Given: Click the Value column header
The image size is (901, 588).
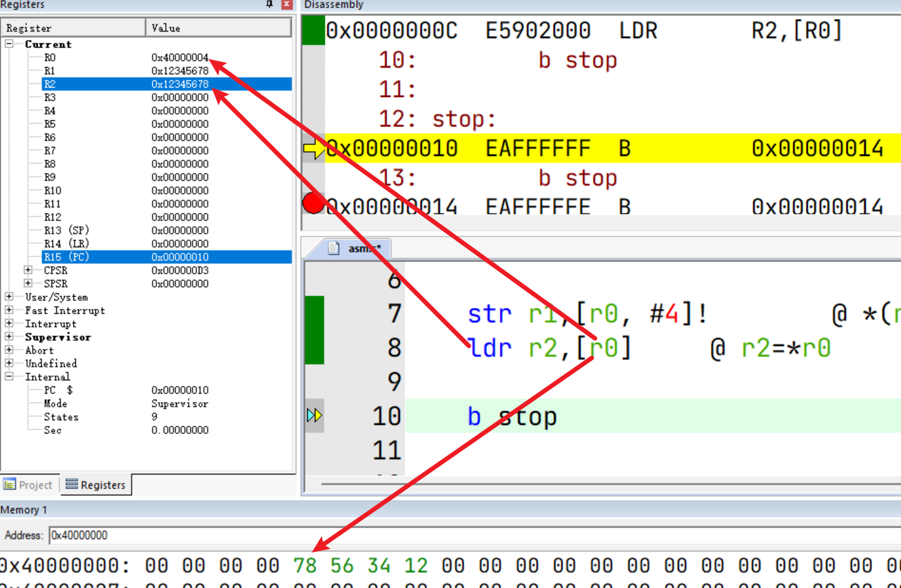Looking at the screenshot, I should [219, 28].
